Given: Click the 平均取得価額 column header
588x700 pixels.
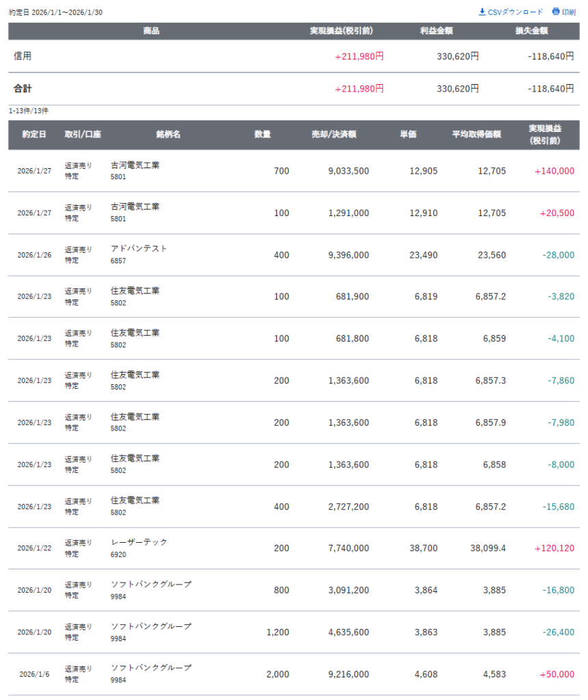Looking at the screenshot, I should tap(477, 135).
